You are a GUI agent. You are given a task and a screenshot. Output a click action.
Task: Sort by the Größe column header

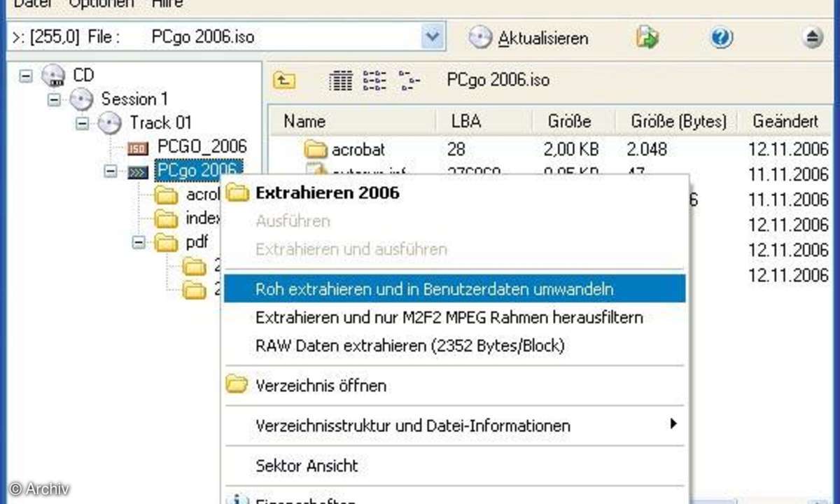pos(573,120)
